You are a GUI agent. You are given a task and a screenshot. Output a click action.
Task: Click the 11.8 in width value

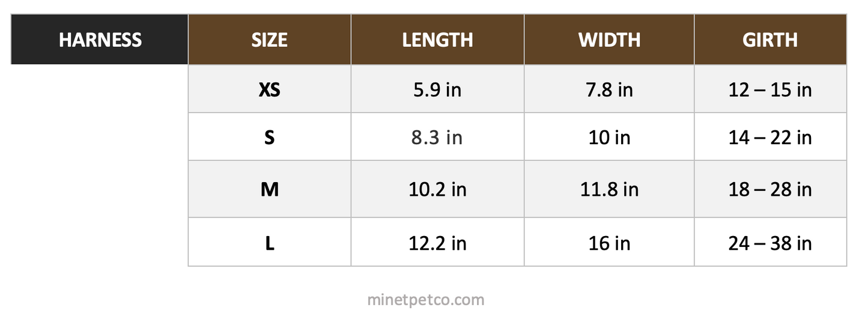[x=609, y=190]
